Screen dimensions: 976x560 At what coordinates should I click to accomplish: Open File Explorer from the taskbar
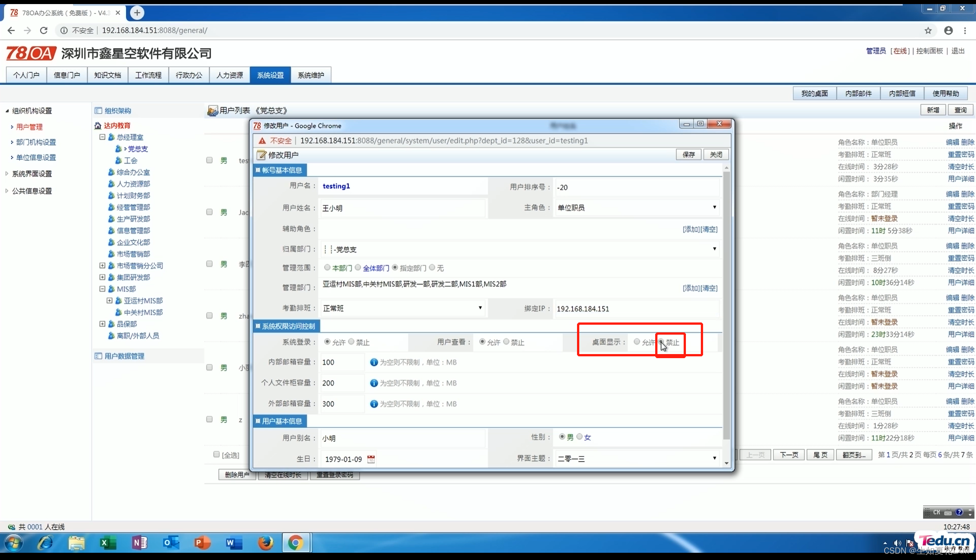coord(76,542)
